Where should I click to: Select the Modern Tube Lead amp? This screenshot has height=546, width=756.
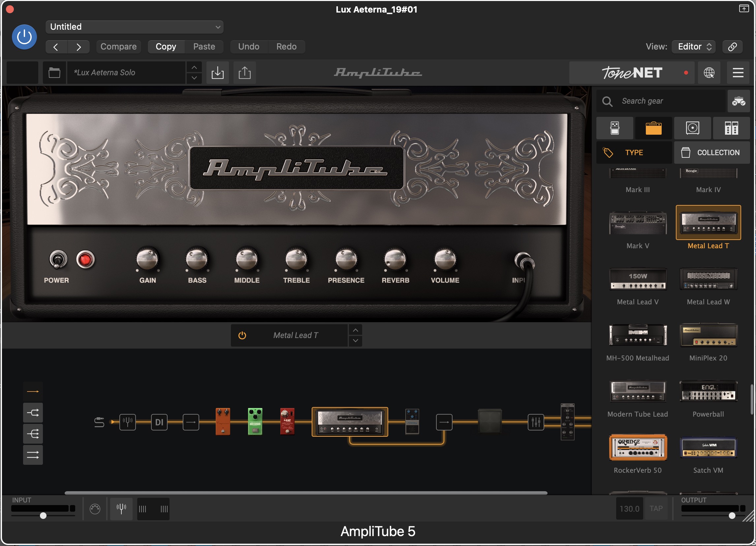[x=638, y=391]
